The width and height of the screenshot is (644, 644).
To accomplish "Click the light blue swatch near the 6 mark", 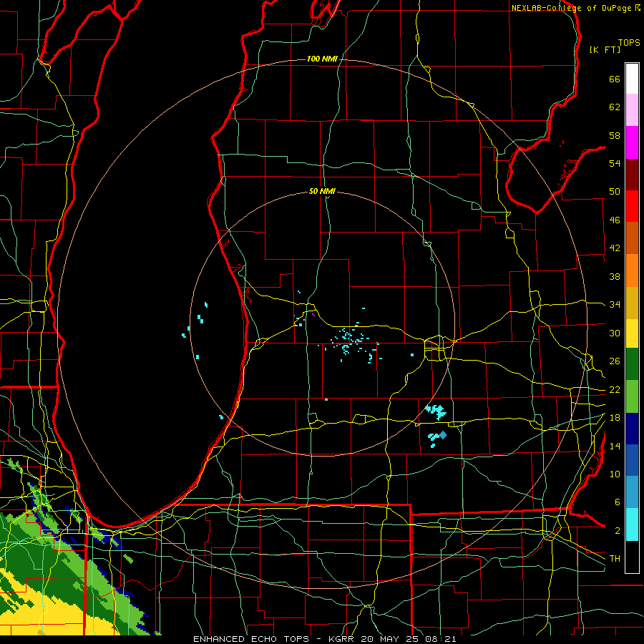I will pos(632,492).
